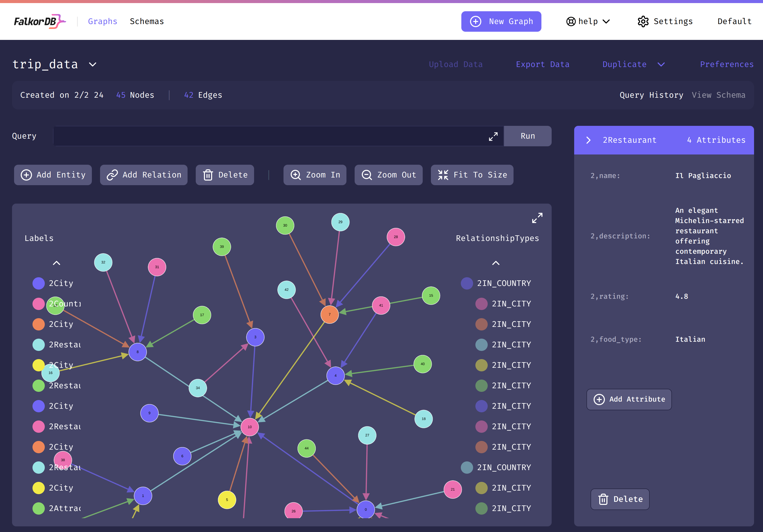Image resolution: width=763 pixels, height=532 pixels.
Task: Select graph node 27
Action: pos(367,435)
